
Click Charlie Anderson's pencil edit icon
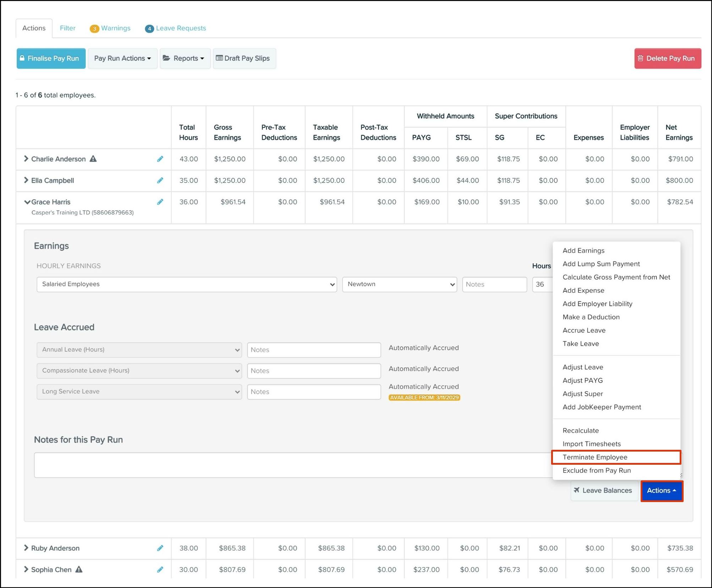tap(160, 159)
